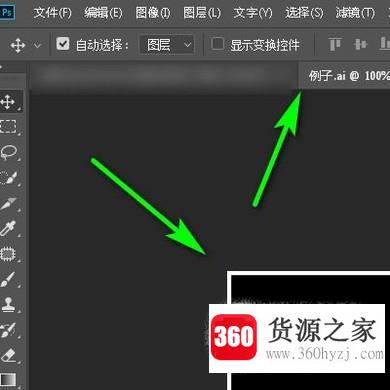Select the Lasso tool

point(9,152)
